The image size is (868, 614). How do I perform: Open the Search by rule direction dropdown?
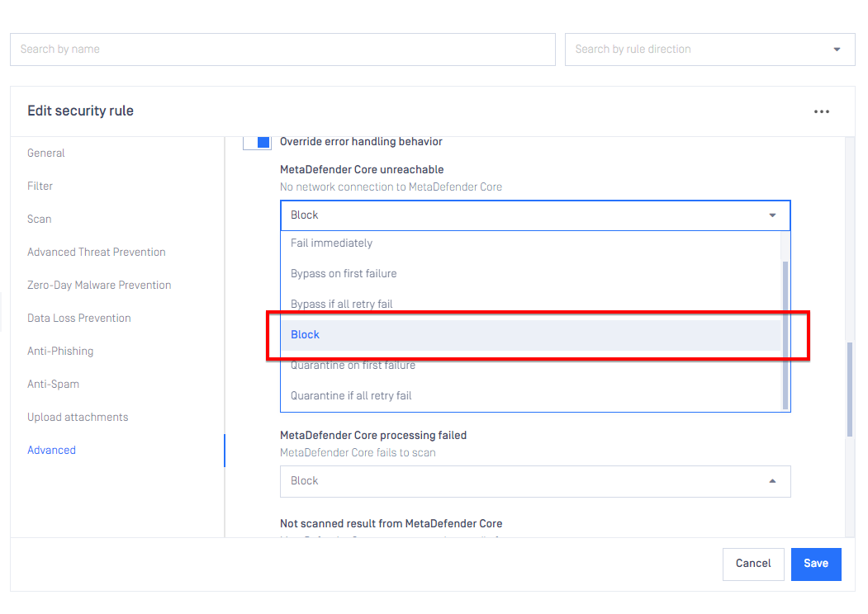click(x=709, y=50)
